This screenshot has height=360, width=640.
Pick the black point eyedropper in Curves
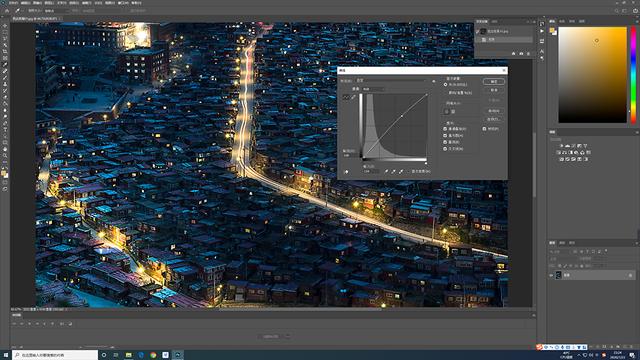(386, 171)
